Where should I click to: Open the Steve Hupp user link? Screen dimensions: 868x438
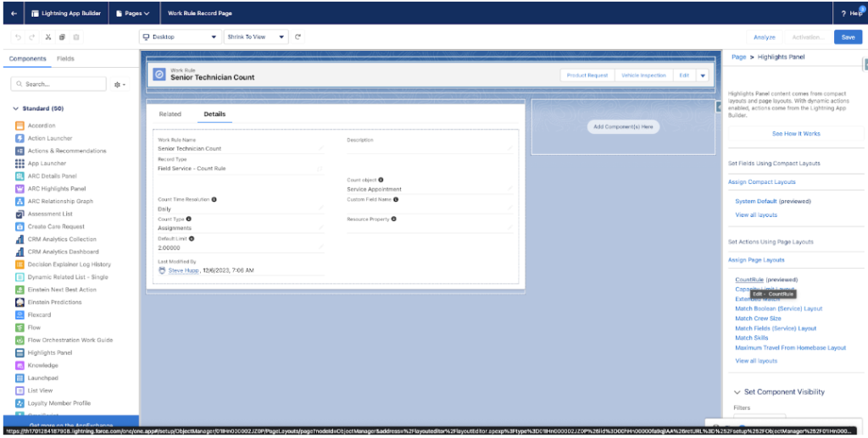tap(184, 270)
